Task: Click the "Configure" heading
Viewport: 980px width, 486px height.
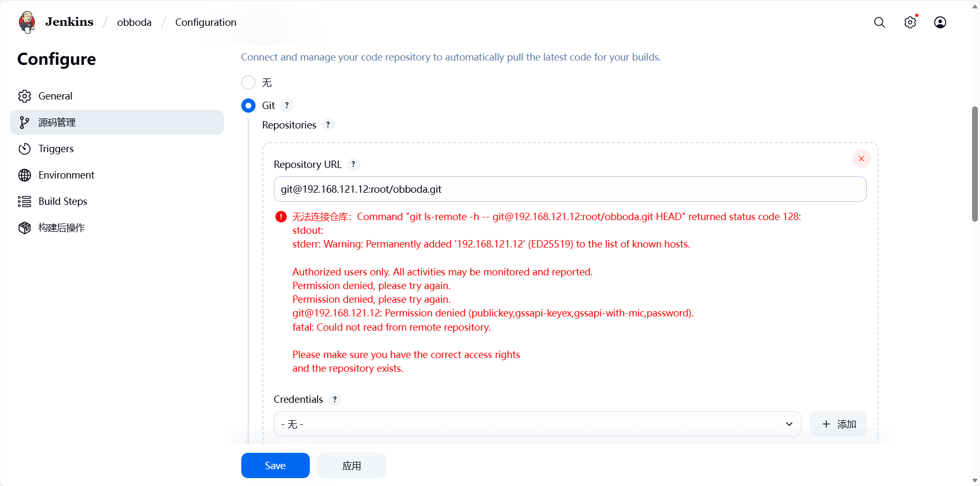Action: [x=56, y=59]
